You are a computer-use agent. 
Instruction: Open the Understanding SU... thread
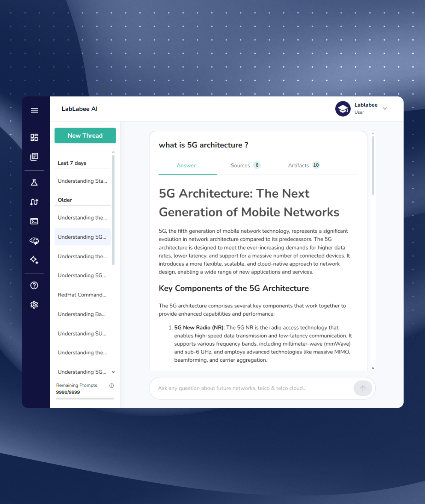(83, 333)
